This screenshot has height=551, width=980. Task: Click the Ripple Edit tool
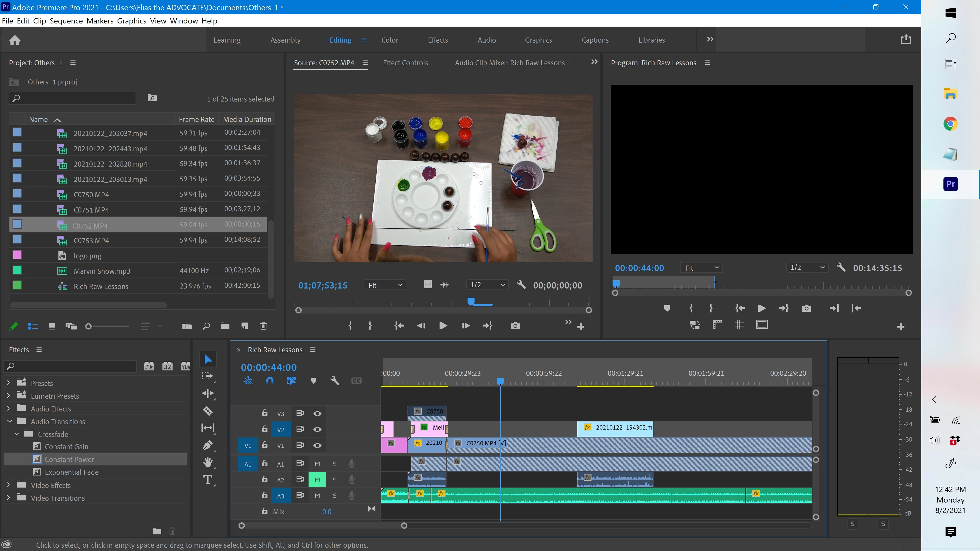[x=208, y=393]
